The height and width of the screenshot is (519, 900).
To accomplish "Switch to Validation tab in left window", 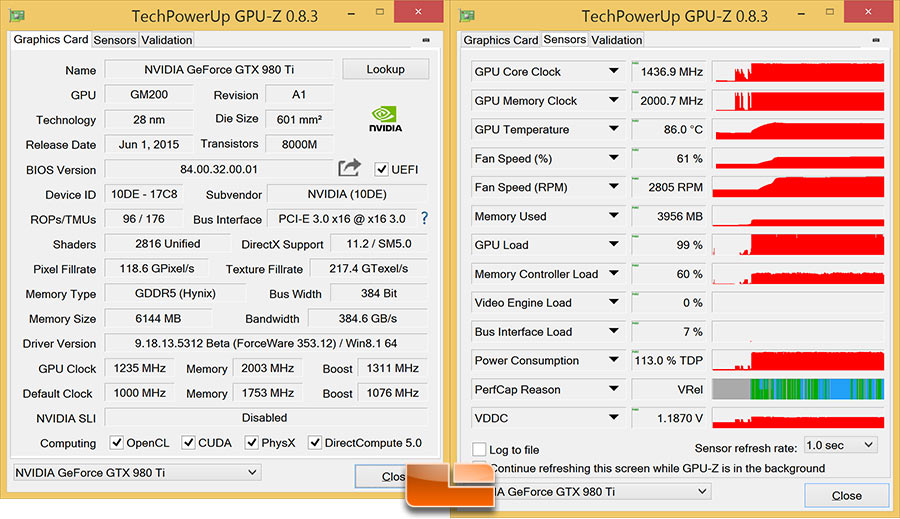I will pyautogui.click(x=166, y=40).
